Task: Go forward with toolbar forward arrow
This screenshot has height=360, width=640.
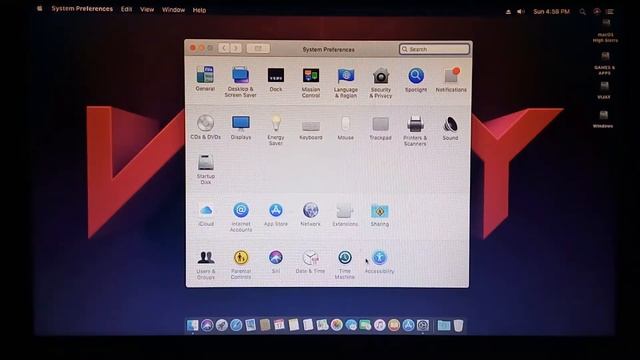Action: [x=236, y=48]
